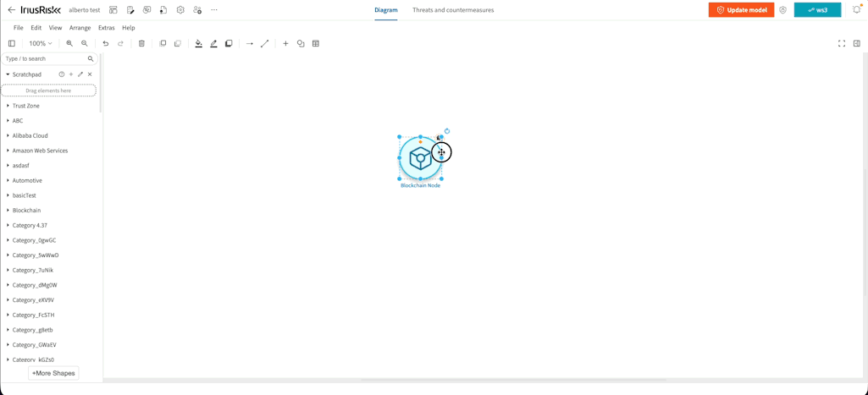Open the more options ellipsis in header
Image resolution: width=868 pixels, height=395 pixels.
[x=214, y=10]
